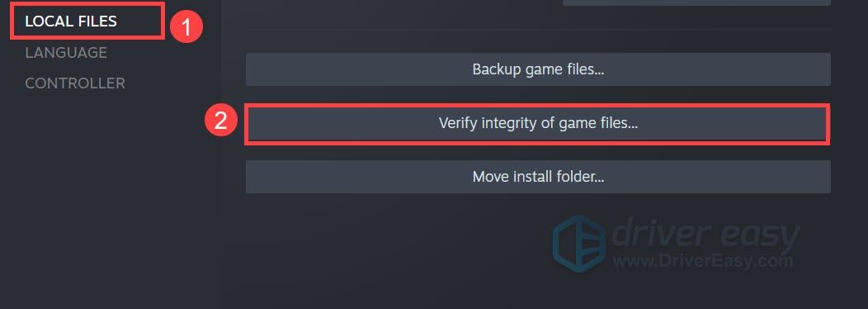Start a backup of the game files
The height and width of the screenshot is (309, 868).
(x=538, y=69)
